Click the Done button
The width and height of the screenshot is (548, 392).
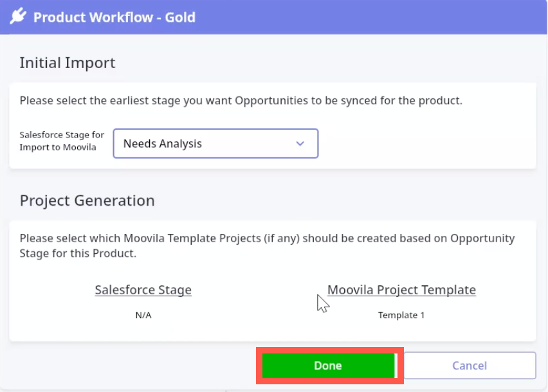[x=327, y=366]
